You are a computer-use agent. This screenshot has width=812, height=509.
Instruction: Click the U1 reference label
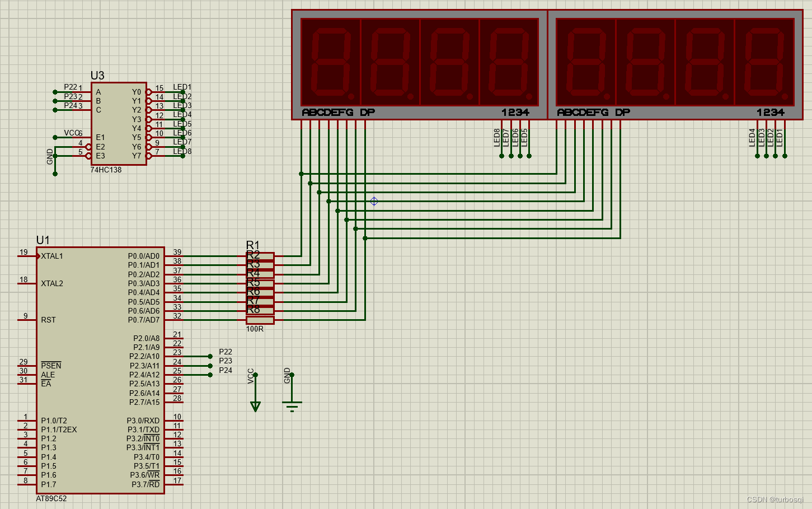click(x=43, y=240)
